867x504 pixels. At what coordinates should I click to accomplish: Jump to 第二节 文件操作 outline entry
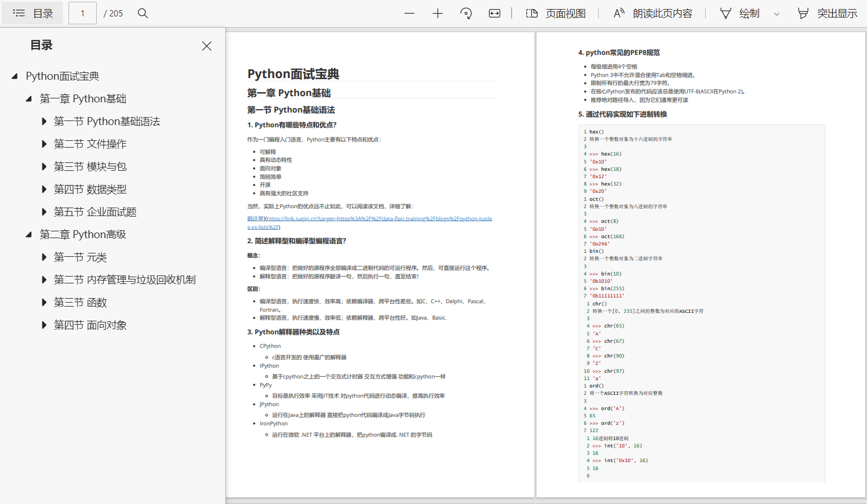pos(90,144)
